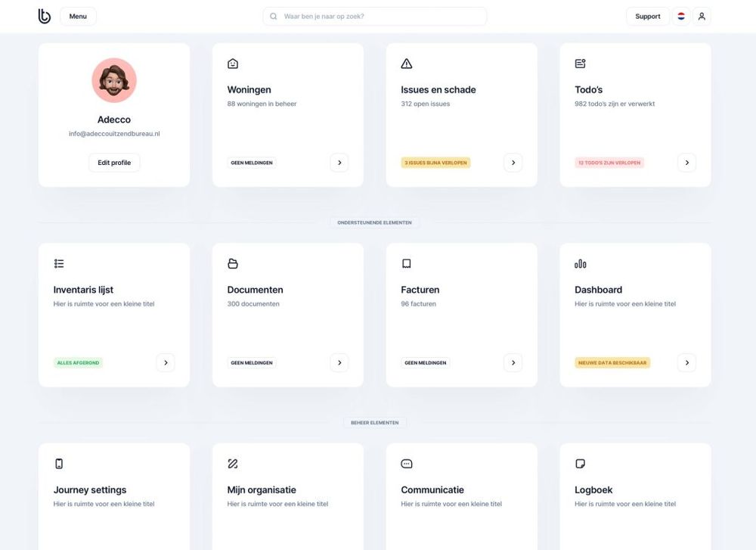The width and height of the screenshot is (756, 550).
Task: Click the Inventaris lijst list icon
Action: (x=59, y=263)
